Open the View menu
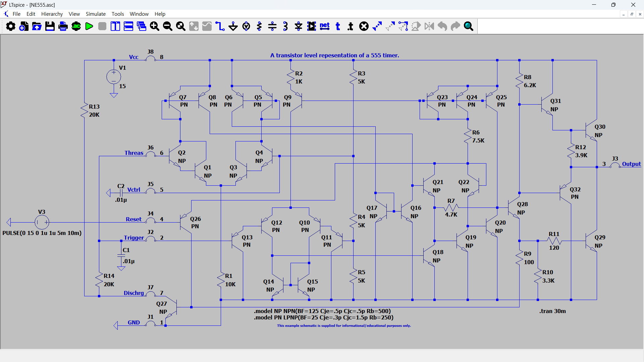 74,14
